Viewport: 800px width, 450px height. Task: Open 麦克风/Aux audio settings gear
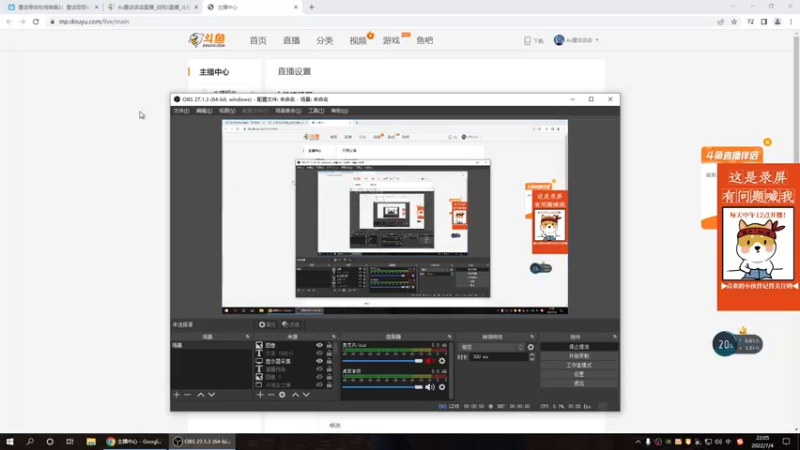pos(442,361)
